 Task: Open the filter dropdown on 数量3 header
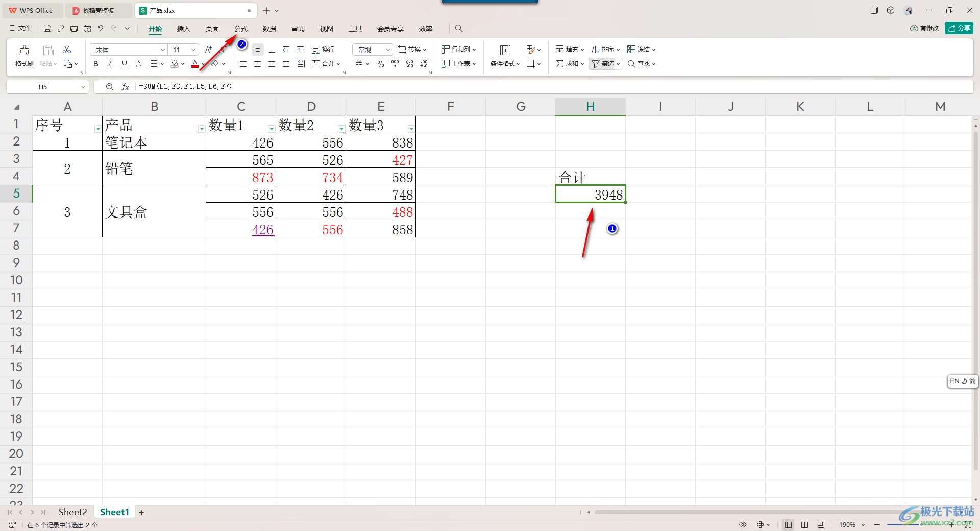pos(411,129)
